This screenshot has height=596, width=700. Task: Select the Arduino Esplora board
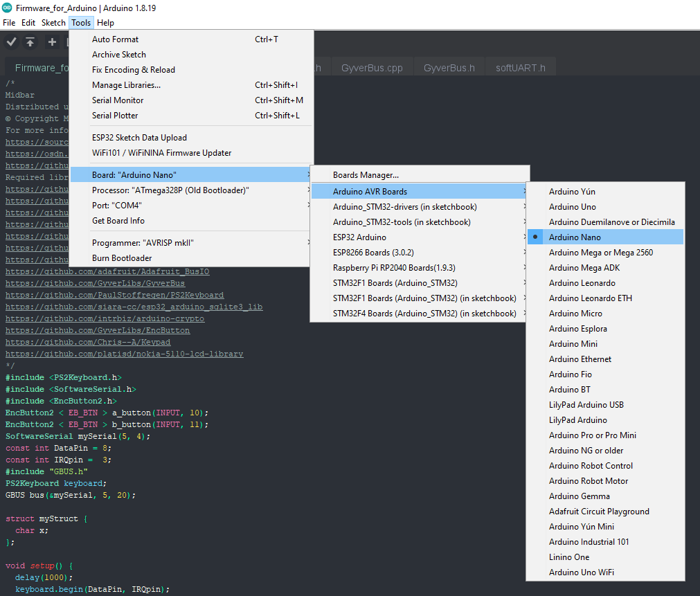(605, 329)
